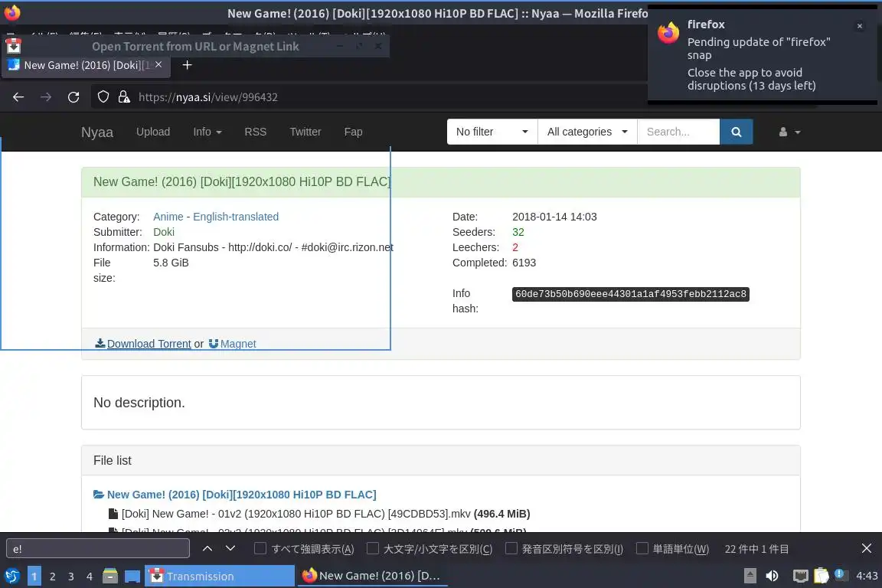Open the Fap nav link
Image resolution: width=882 pixels, height=588 pixels.
353,132
